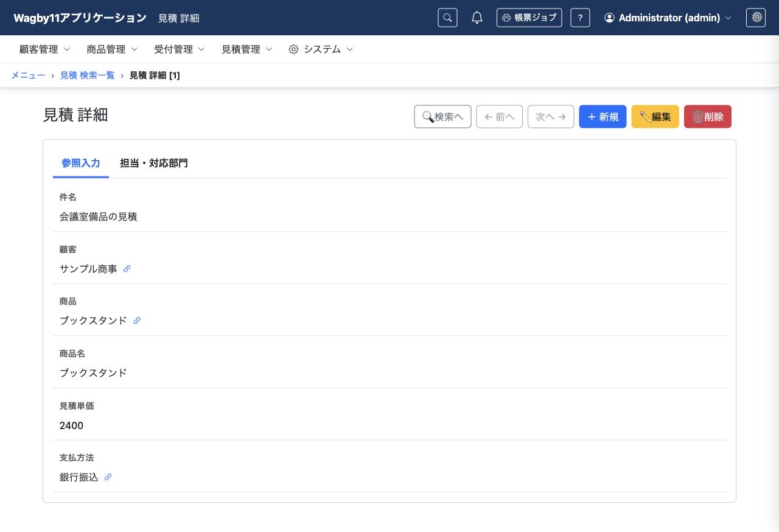Click the 次へ → button
This screenshot has width=779, height=532.
point(551,117)
